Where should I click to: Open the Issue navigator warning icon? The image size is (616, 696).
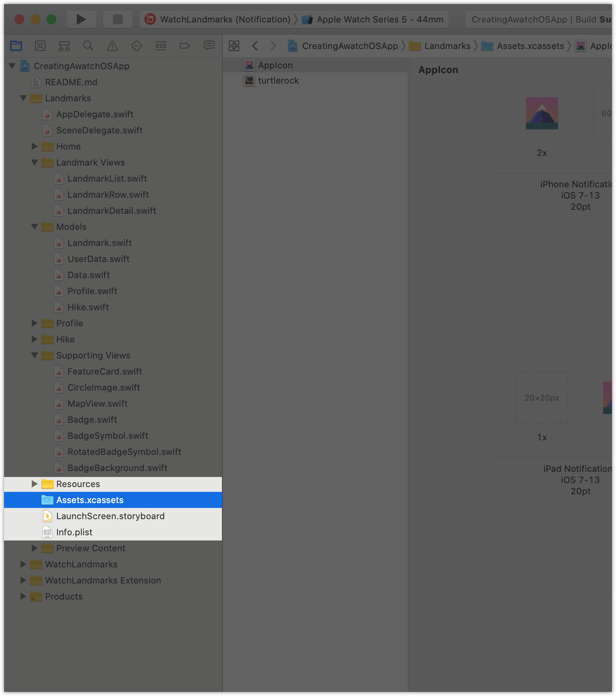coord(113,46)
